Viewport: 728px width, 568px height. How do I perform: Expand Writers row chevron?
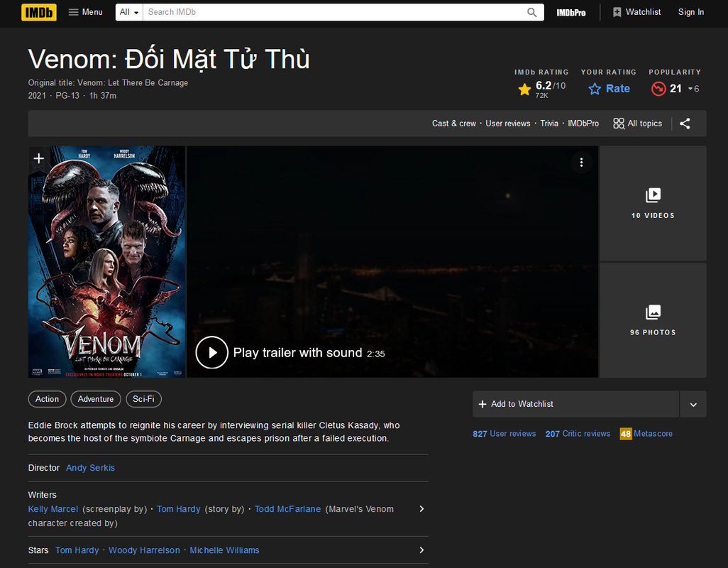(x=421, y=509)
